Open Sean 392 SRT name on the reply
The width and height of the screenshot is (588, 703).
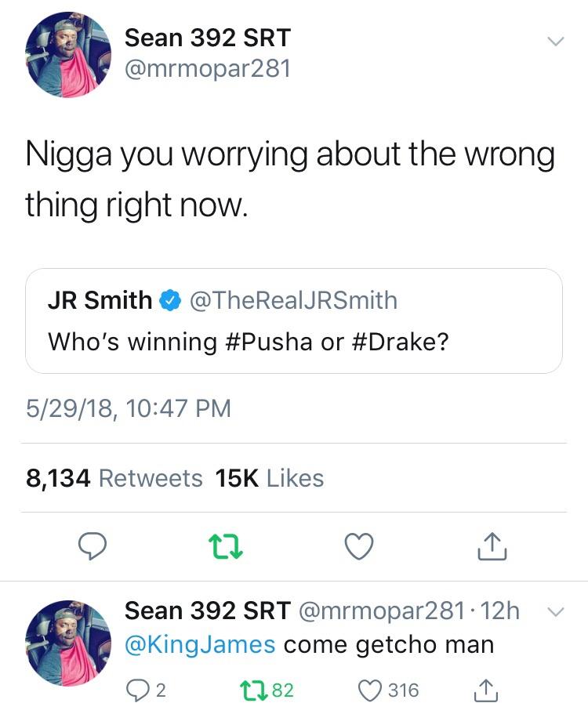tap(208, 611)
